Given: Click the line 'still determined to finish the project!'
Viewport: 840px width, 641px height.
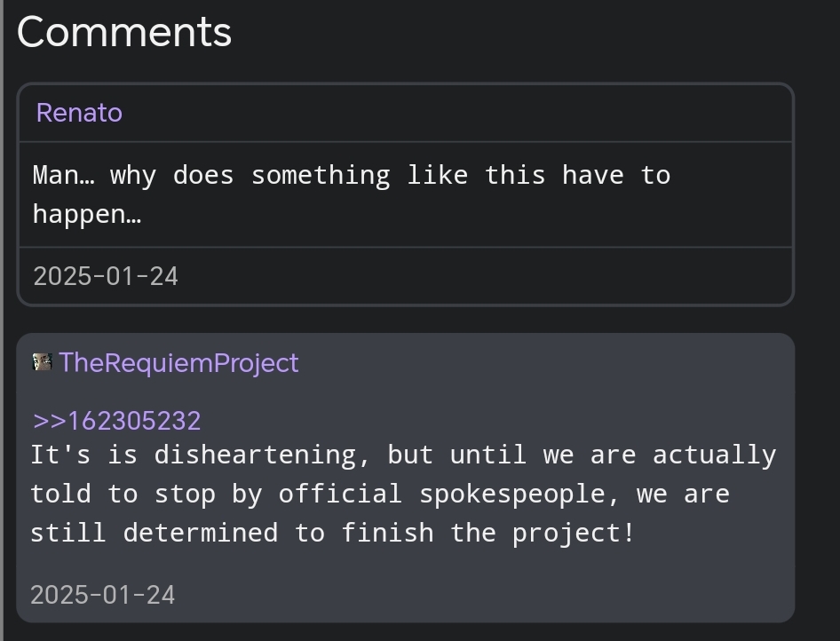Looking at the screenshot, I should tap(333, 533).
